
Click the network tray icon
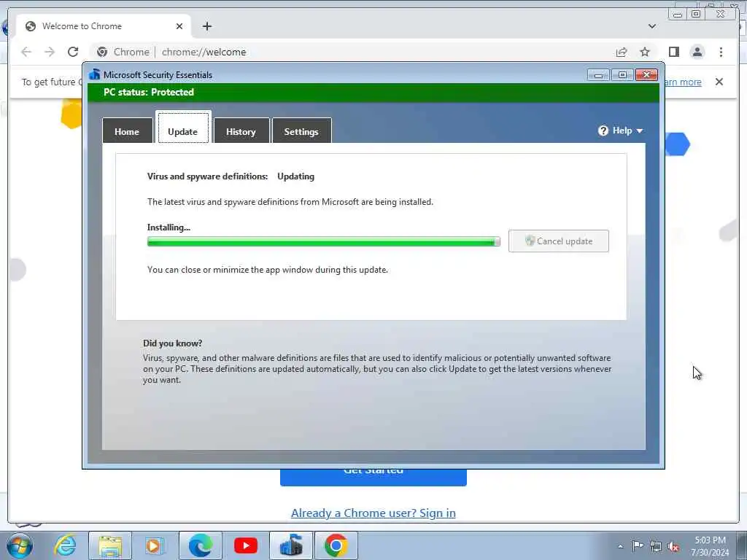point(656,546)
